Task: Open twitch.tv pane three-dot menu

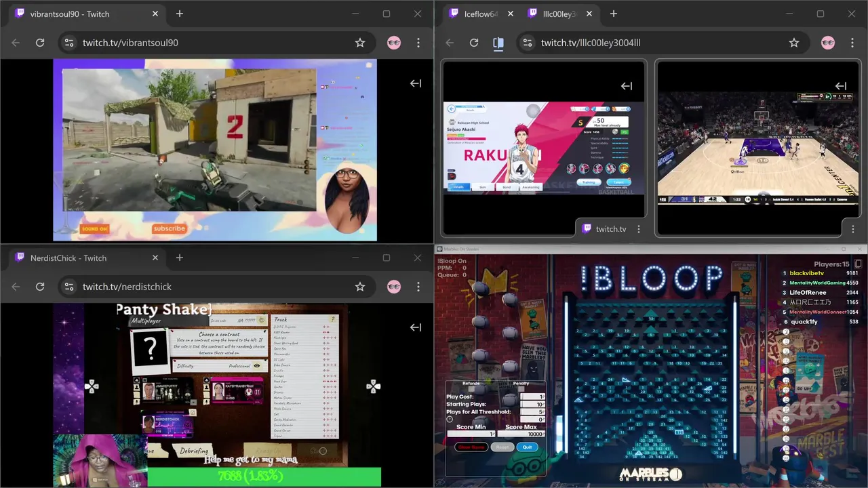Action: tap(639, 229)
